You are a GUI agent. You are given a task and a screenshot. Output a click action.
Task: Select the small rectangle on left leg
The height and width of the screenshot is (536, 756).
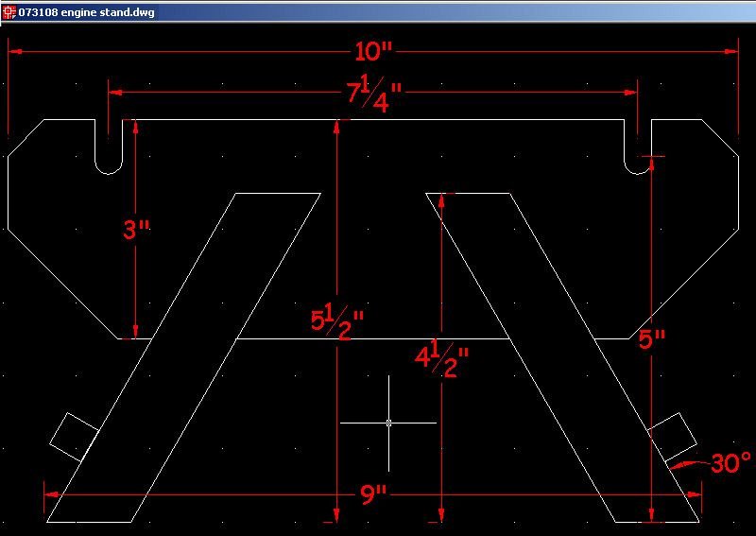coord(74,437)
